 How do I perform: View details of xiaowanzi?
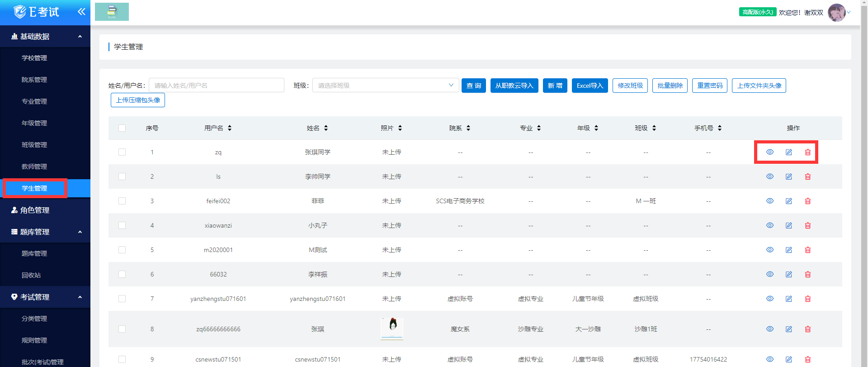coord(770,225)
